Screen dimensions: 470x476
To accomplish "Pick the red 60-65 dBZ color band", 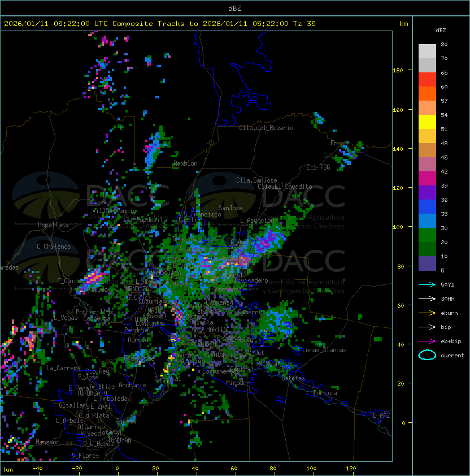I will [x=427, y=80].
